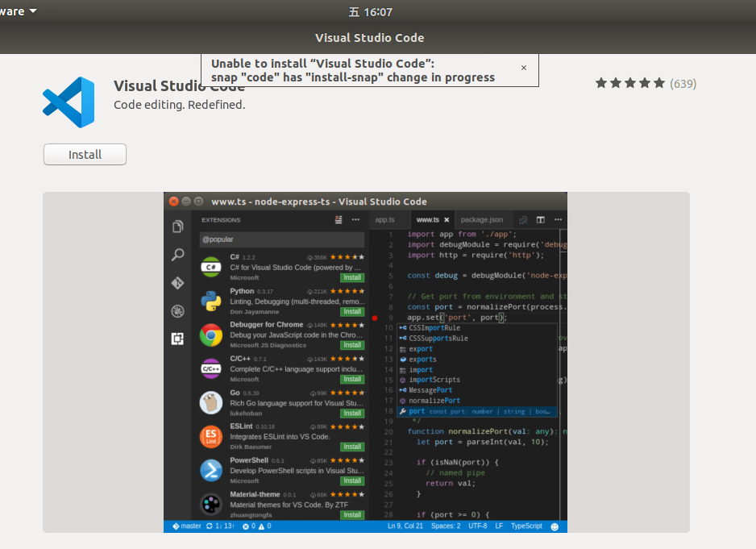Switch to the package.json tab

pos(482,219)
